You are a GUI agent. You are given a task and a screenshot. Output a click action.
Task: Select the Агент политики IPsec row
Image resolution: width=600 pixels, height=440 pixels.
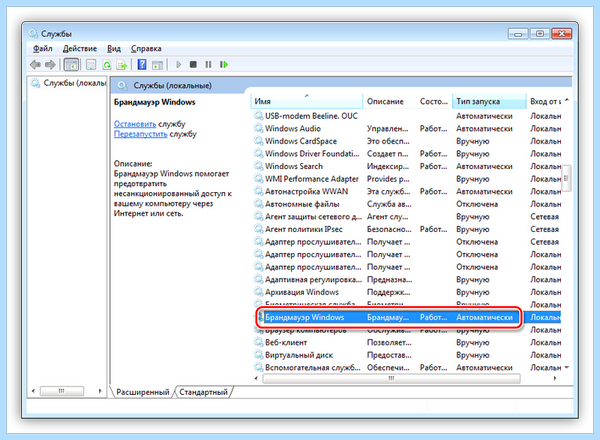407,229
